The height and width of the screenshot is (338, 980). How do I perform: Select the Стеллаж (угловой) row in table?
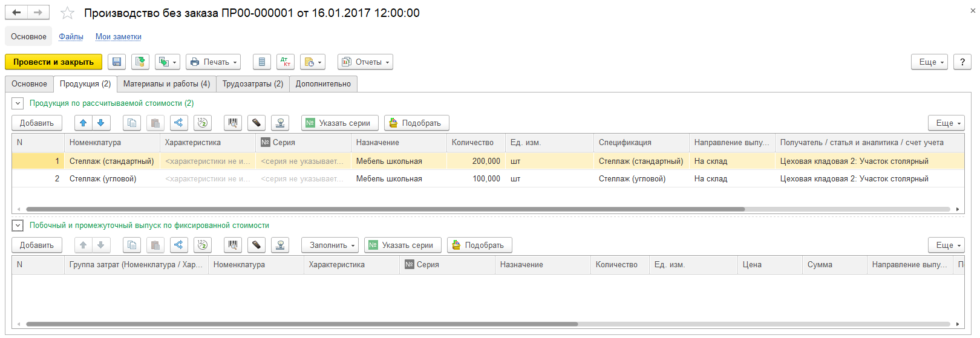pyautogui.click(x=488, y=178)
